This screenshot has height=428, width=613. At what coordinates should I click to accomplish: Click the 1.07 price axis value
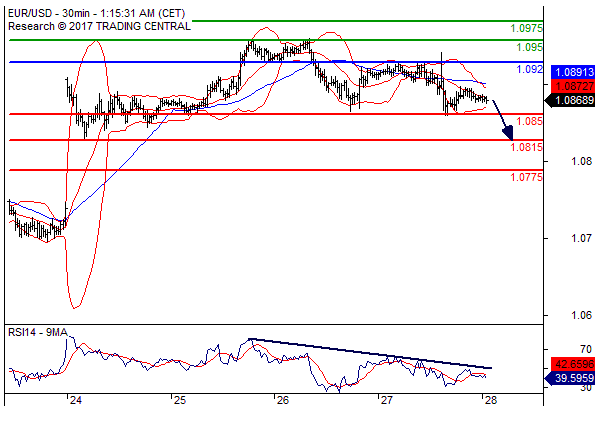pos(581,238)
